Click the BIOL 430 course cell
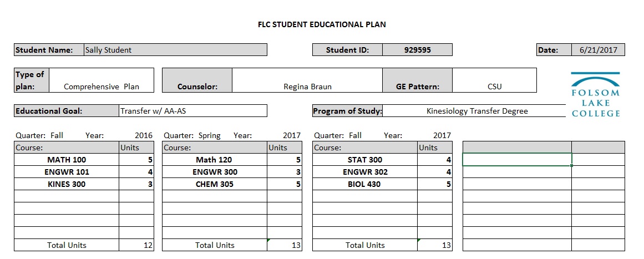This screenshot has width=644, height=259. coord(365,184)
